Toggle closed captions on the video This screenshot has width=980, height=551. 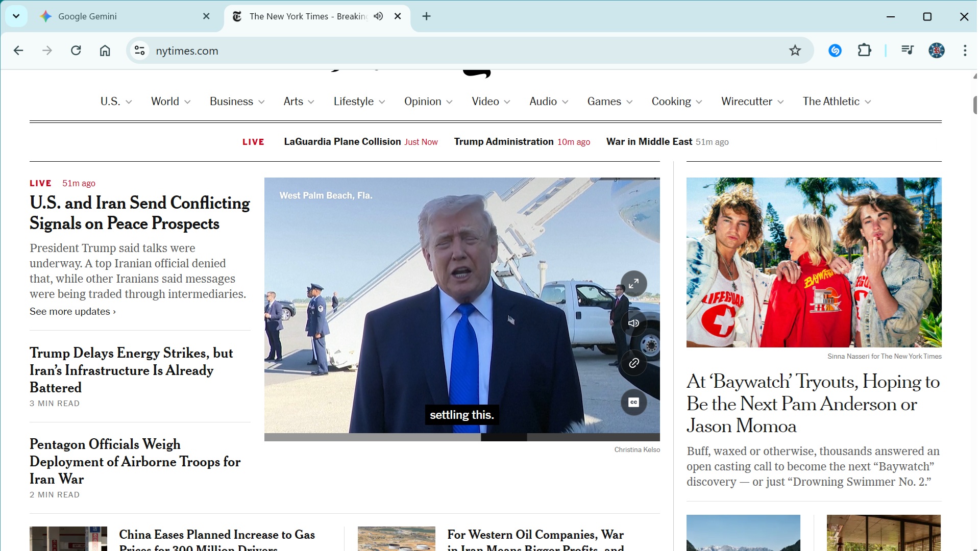[633, 403]
